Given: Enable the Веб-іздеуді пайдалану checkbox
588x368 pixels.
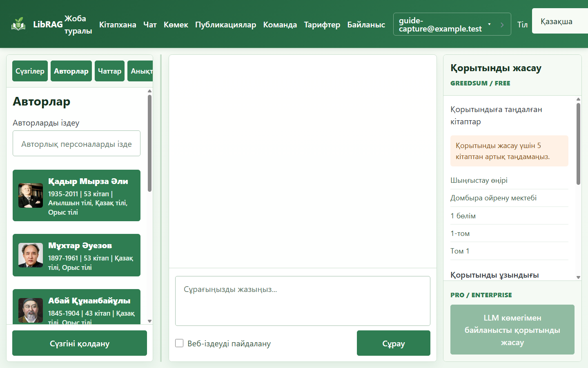Looking at the screenshot, I should [179, 343].
